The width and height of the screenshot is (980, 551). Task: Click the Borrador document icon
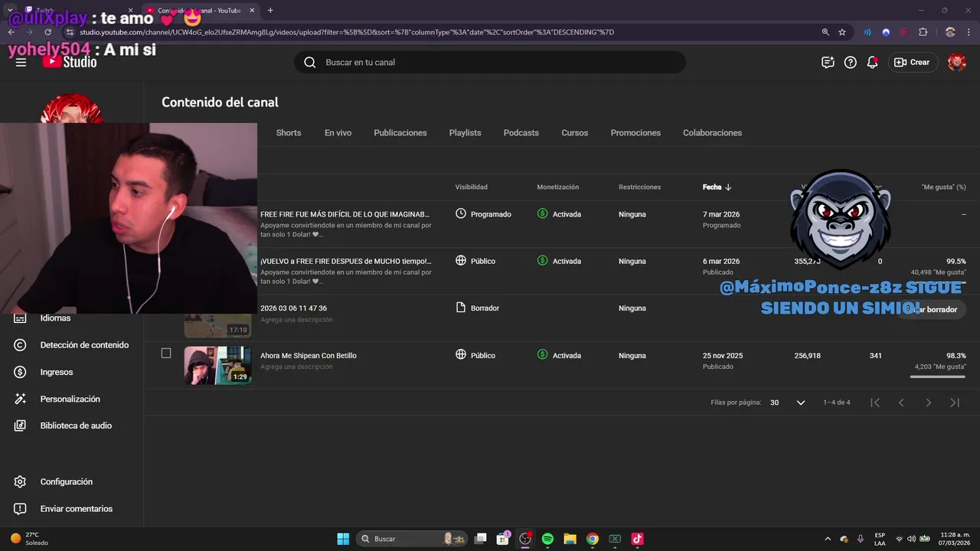(x=461, y=308)
